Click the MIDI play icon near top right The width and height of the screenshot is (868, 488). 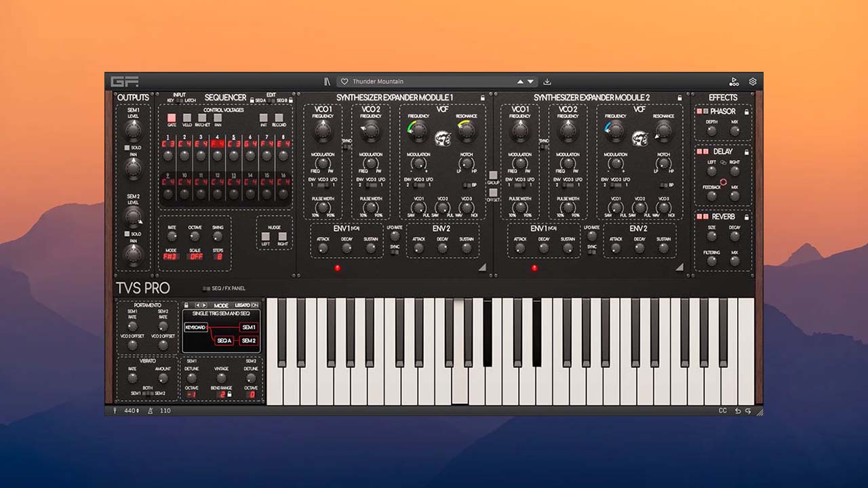coord(734,81)
